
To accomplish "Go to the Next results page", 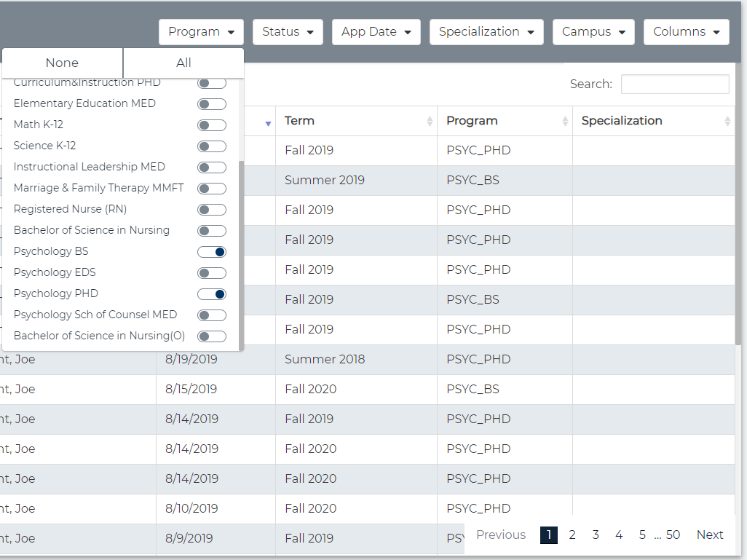I will tap(709, 535).
